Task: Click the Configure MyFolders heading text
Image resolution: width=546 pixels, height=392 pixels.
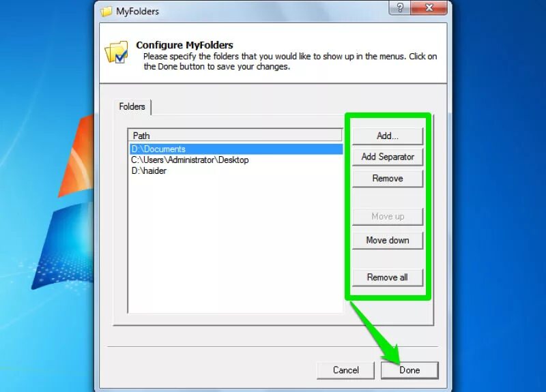Action: tap(184, 45)
